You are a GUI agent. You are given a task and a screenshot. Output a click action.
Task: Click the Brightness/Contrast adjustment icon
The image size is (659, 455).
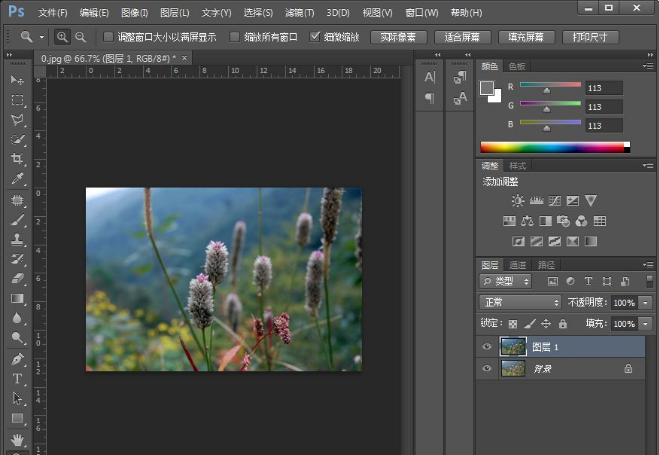(517, 201)
